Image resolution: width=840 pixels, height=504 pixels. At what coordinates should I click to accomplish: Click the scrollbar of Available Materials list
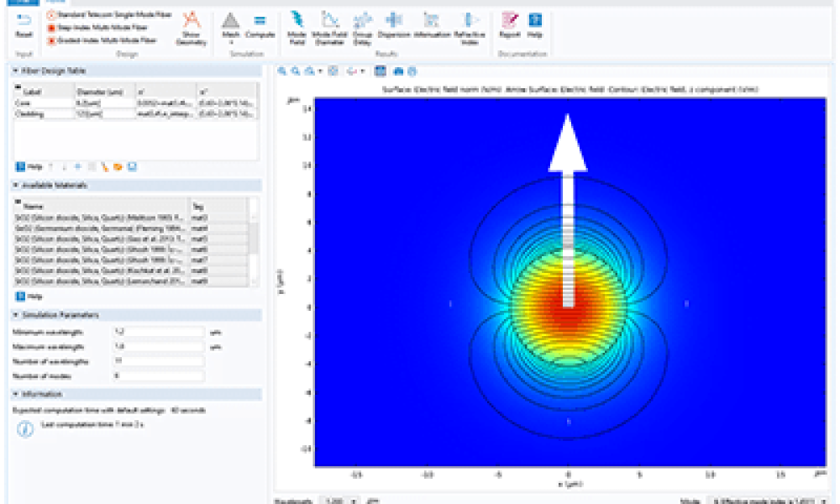(254, 239)
